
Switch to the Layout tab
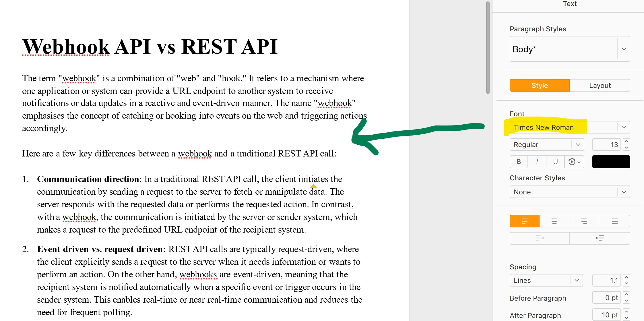point(600,85)
